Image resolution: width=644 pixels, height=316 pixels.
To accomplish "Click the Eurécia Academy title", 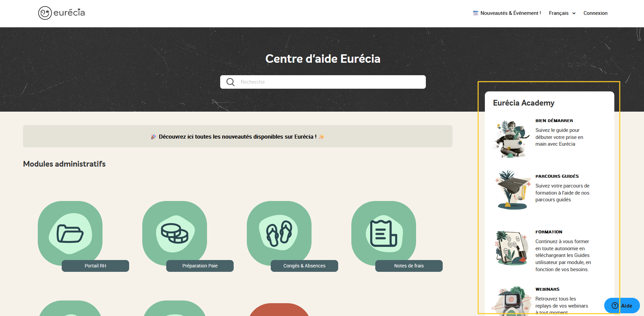I will 524,103.
